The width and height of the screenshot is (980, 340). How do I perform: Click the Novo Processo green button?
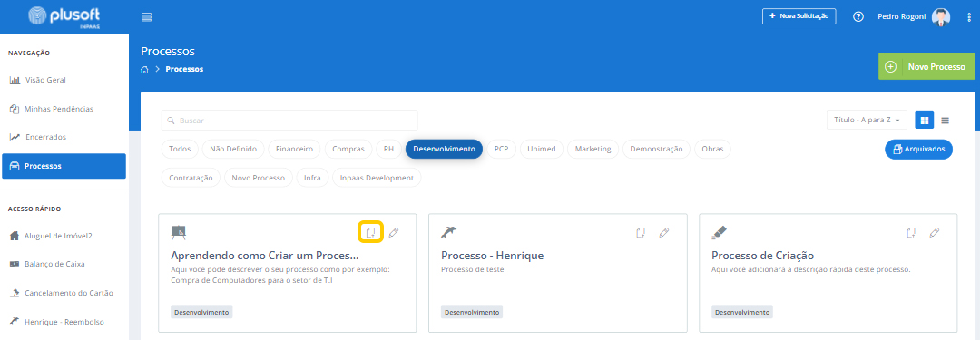coord(926,66)
